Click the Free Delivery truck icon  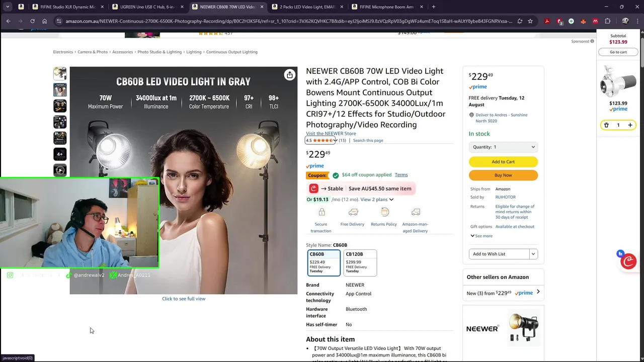coord(353,212)
